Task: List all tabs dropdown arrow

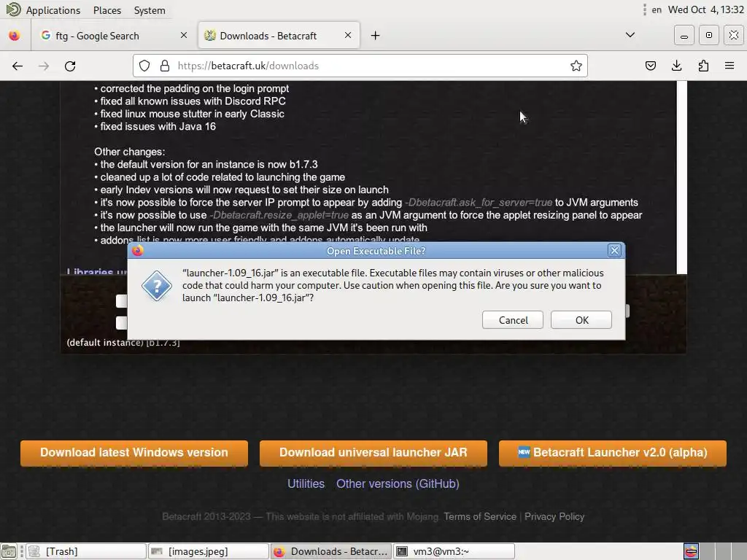Action: (630, 35)
